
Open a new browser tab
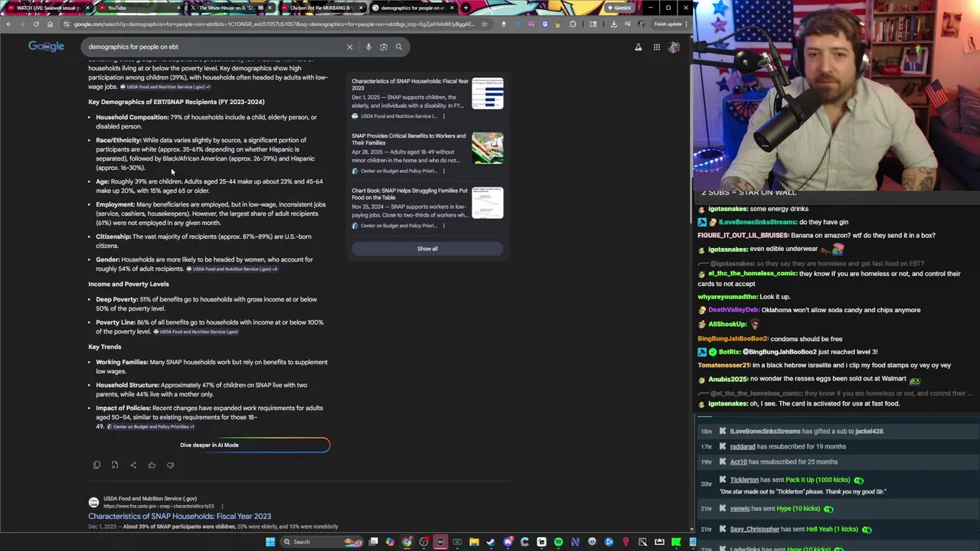pyautogui.click(x=465, y=8)
